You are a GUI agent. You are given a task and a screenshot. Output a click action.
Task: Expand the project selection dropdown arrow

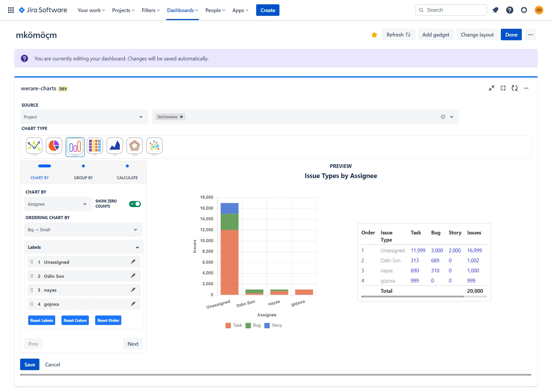pyautogui.click(x=452, y=117)
